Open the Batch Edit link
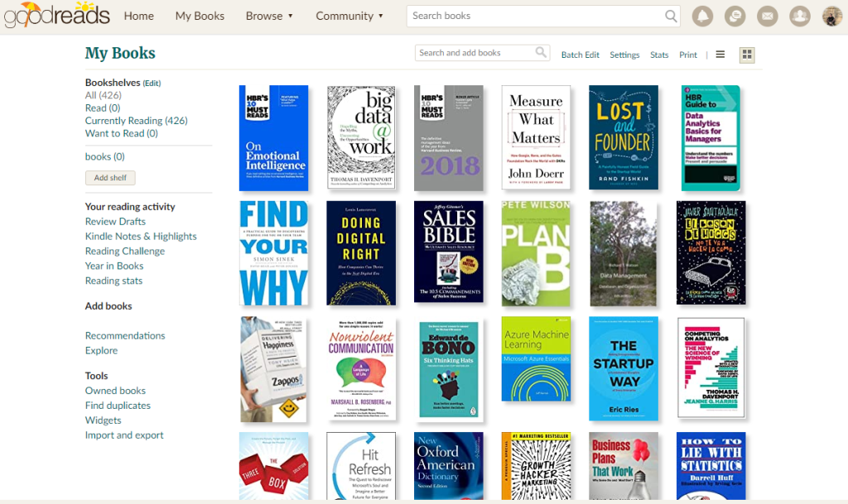The width and height of the screenshot is (848, 504). click(x=581, y=55)
